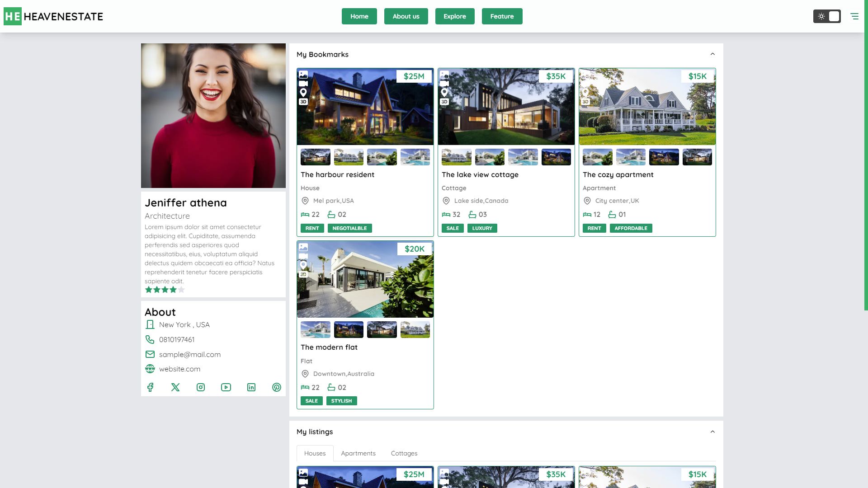Open the LinkedIn social icon
This screenshot has width=868, height=488.
pyautogui.click(x=251, y=387)
